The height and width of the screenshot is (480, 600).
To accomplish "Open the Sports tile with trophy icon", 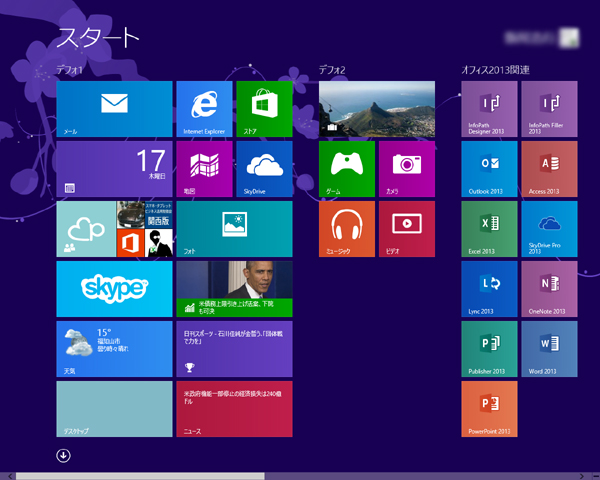I will coord(235,349).
